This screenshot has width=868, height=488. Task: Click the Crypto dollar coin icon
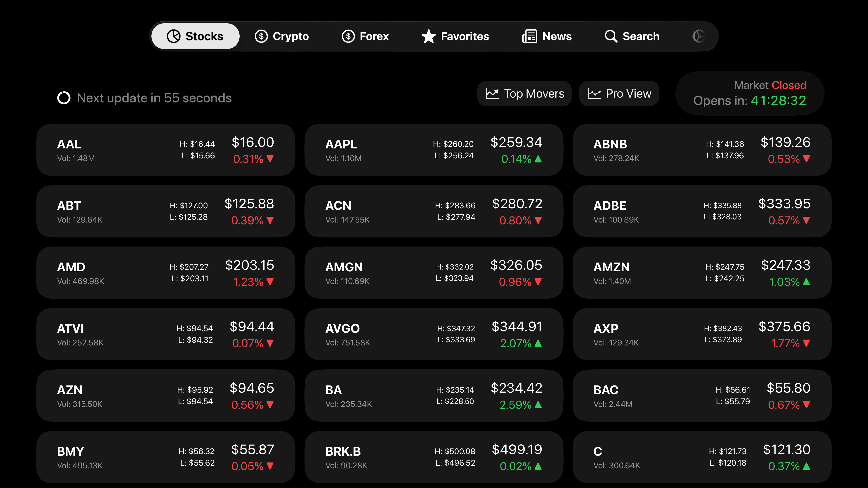[261, 36]
